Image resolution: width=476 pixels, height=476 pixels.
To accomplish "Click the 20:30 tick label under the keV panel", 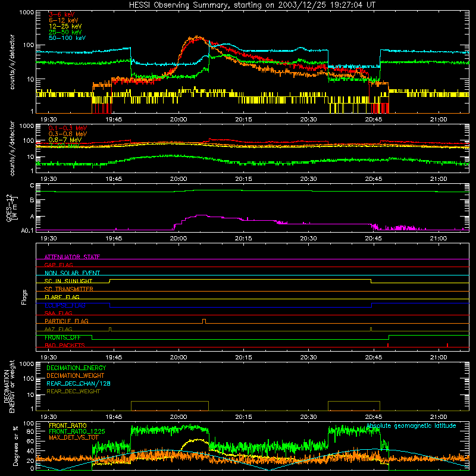I will [308, 120].
